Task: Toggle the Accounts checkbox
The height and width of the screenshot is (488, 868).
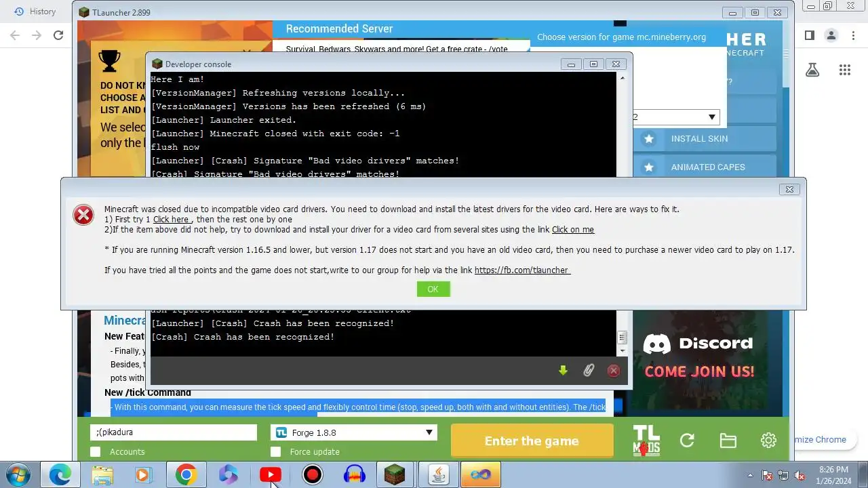Action: click(x=96, y=451)
